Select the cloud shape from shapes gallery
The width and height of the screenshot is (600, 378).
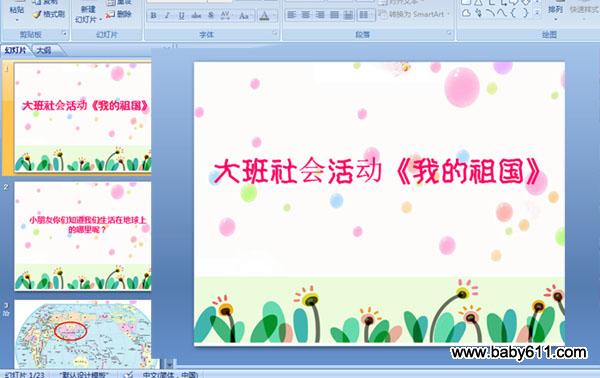466,14
